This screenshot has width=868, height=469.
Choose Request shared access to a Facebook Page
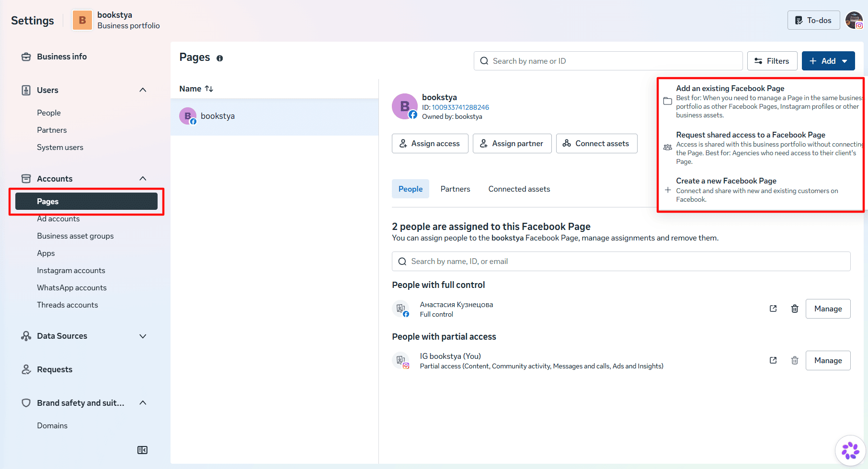pyautogui.click(x=762, y=148)
